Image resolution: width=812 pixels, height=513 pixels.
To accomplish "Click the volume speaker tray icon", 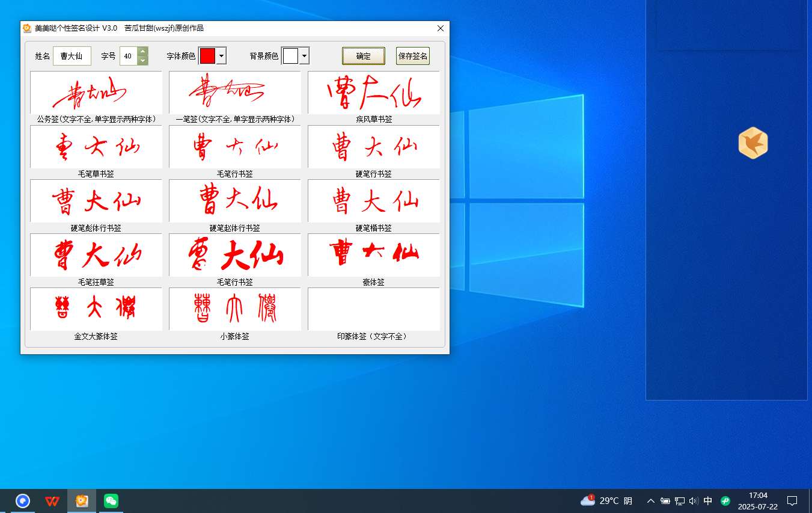I will click(694, 500).
